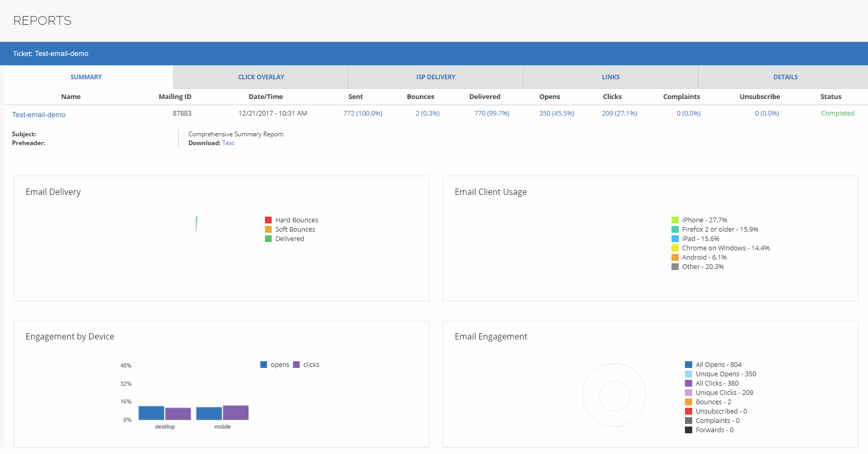The image size is (868, 454).
Task: Click the All Opens legend swatch
Action: [689, 365]
